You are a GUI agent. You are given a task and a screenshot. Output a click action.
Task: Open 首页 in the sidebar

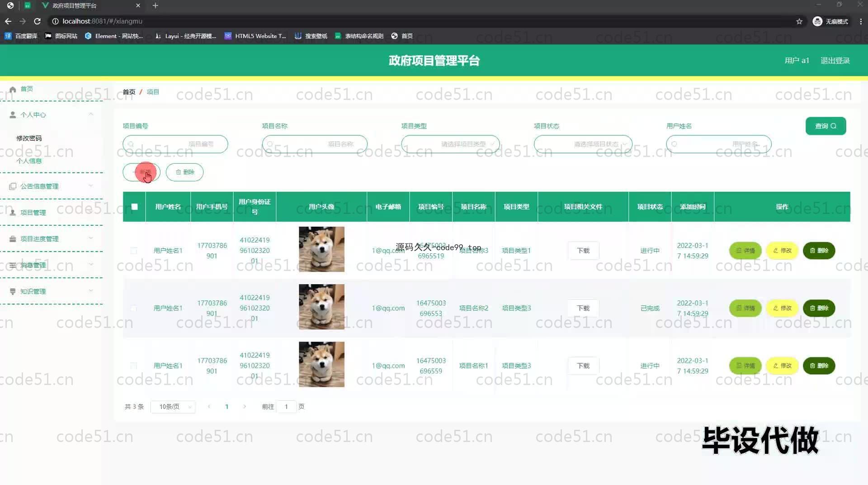coord(26,89)
